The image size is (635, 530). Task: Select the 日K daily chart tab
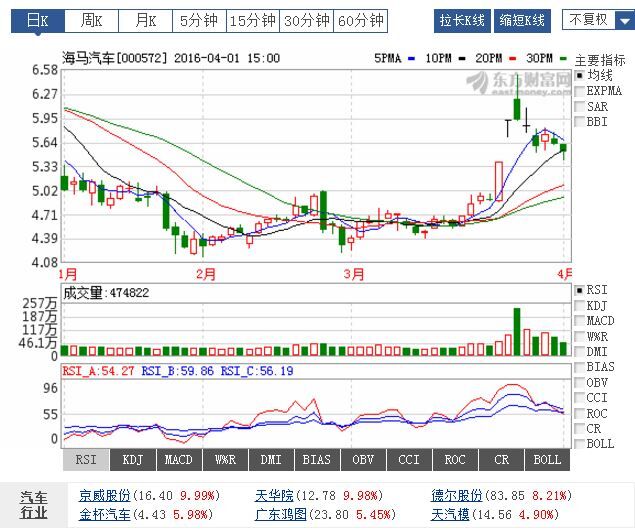click(x=38, y=21)
